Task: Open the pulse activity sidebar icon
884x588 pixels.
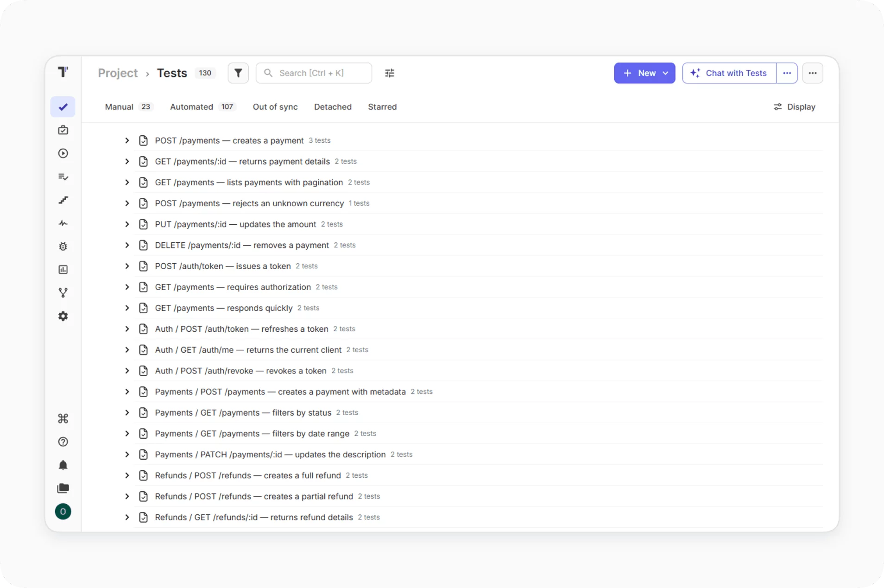Action: [63, 223]
